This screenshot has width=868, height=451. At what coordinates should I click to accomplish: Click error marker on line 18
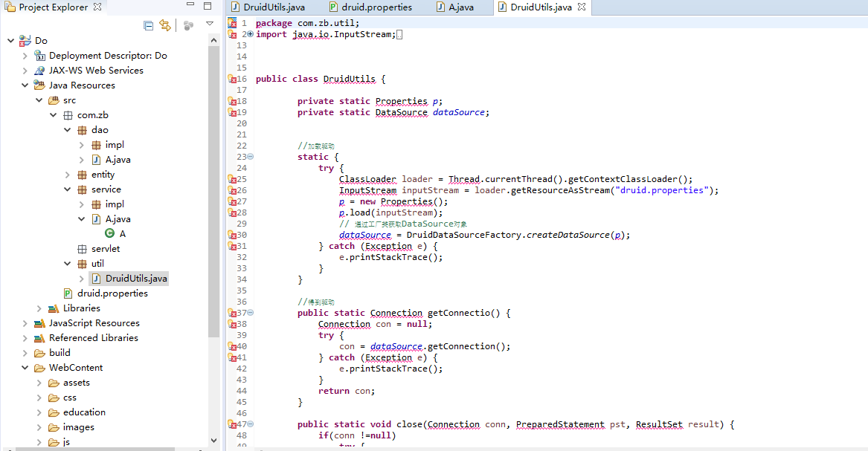pos(233,101)
